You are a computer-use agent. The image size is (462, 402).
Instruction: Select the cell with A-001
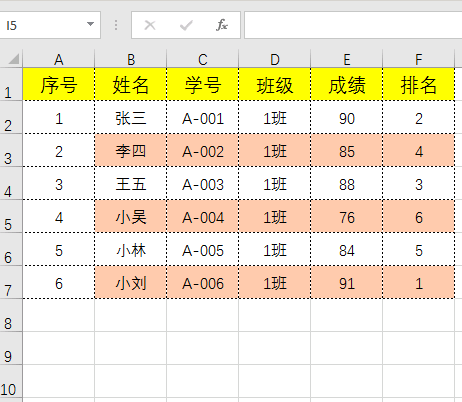coord(203,117)
